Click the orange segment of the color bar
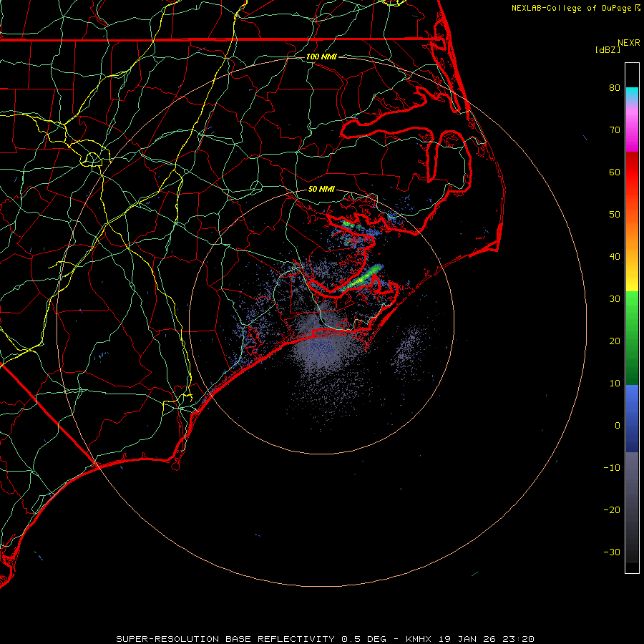Viewport: 644px width, 644px height. point(632,232)
